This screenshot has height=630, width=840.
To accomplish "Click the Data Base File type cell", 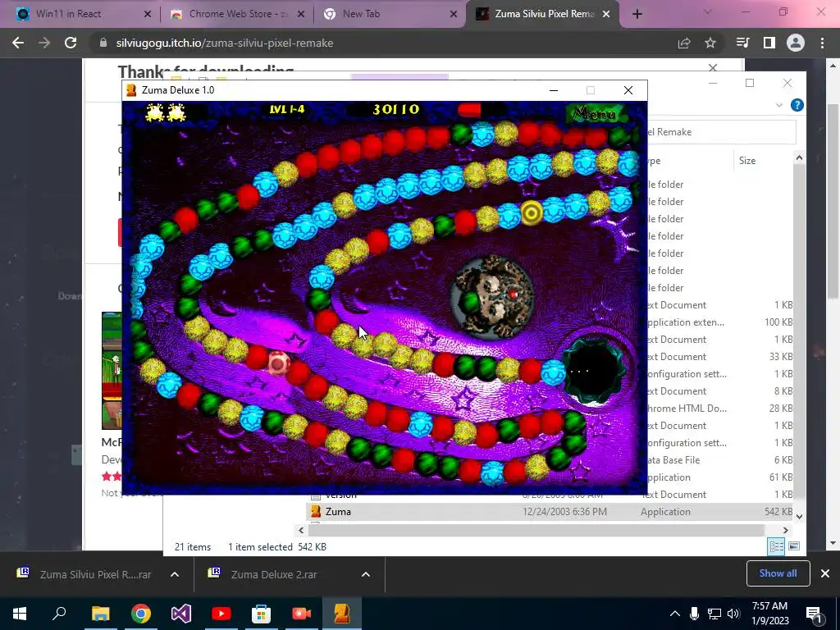I will tap(673, 460).
